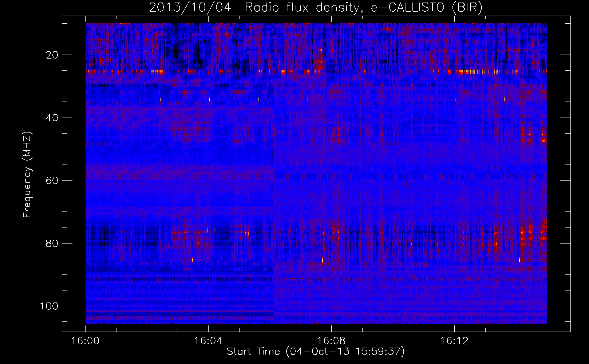Click the 'Frequency (MHZ)' axis label
Image resolution: width=589 pixels, height=364 pixels.
coord(27,175)
